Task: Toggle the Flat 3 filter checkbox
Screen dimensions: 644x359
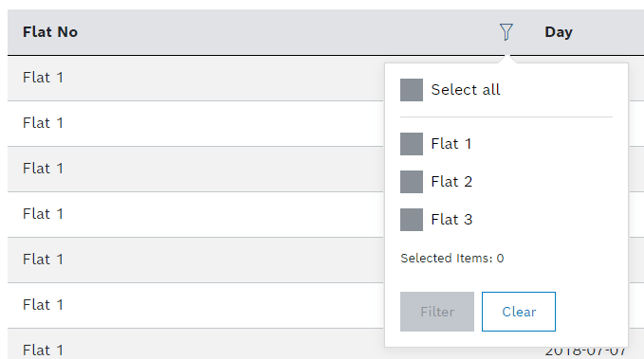Action: click(x=412, y=220)
